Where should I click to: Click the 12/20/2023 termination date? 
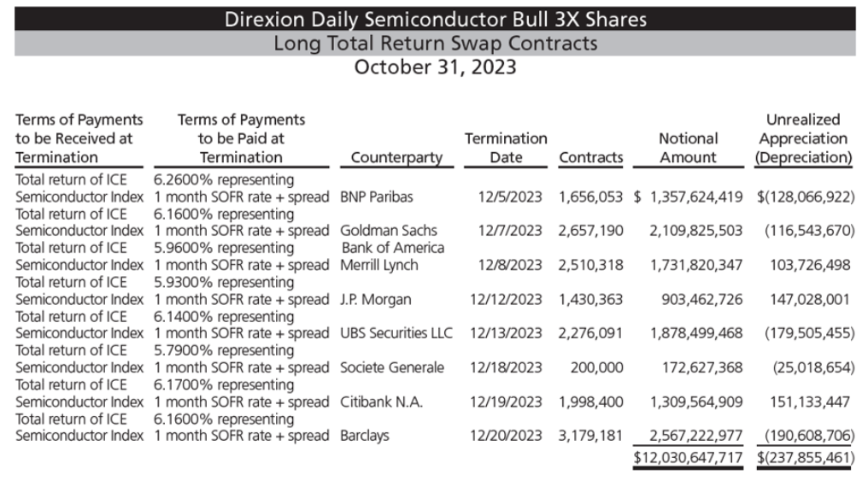pyautogui.click(x=506, y=436)
